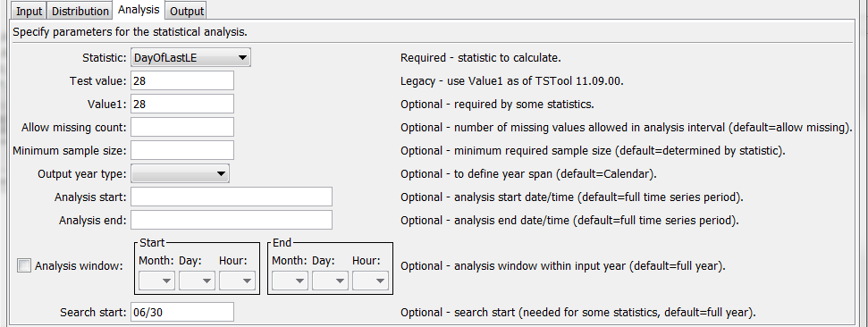Open the End Month dropdown

pyautogui.click(x=290, y=281)
